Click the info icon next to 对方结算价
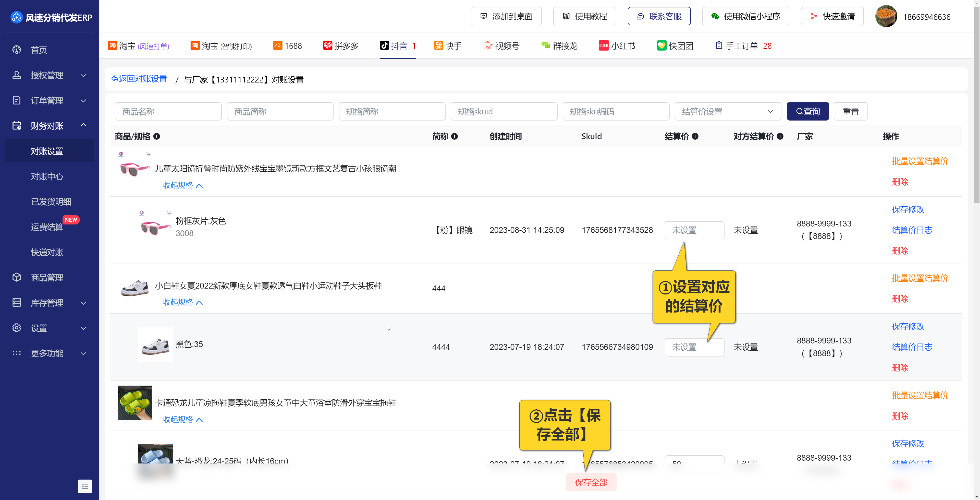The height and width of the screenshot is (500, 980). [780, 136]
